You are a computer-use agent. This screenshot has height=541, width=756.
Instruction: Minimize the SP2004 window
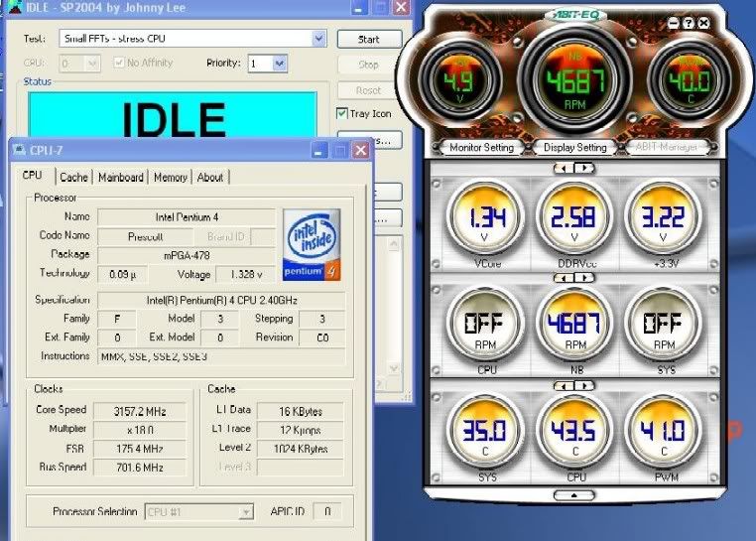pos(358,7)
